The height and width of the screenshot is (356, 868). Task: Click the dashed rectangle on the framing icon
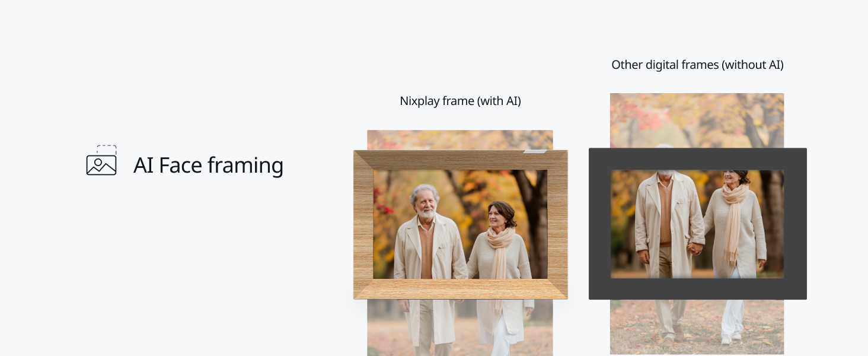tap(107, 150)
